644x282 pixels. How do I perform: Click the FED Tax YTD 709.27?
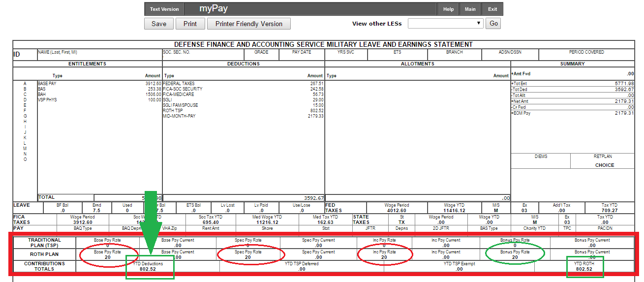tap(610, 210)
